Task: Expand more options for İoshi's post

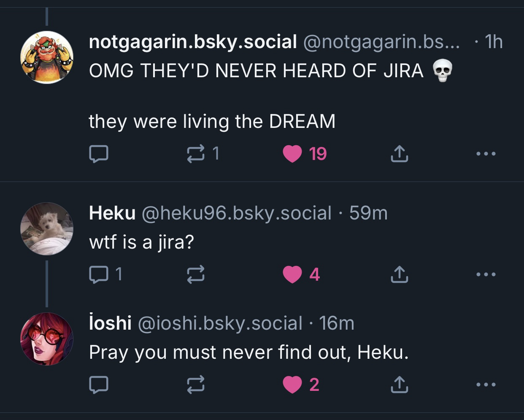Action: 486,385
